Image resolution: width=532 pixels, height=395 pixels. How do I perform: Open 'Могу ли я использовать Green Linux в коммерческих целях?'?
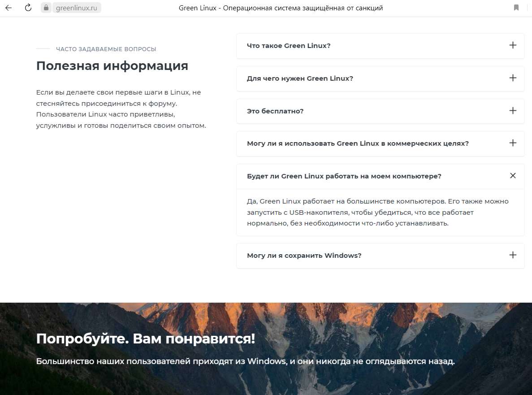[x=380, y=143]
